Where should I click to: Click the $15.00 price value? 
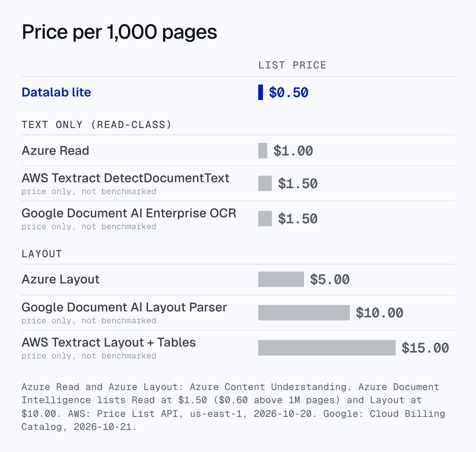point(425,348)
